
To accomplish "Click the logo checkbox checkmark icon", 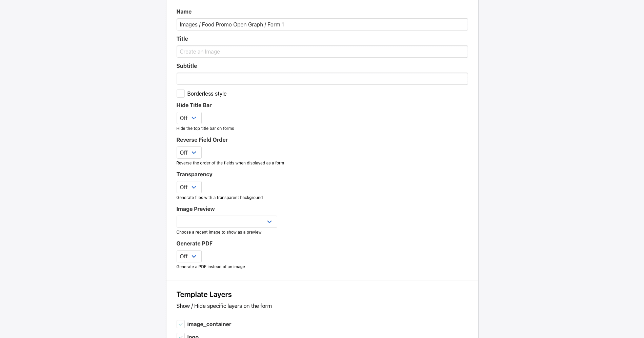I will (180, 336).
